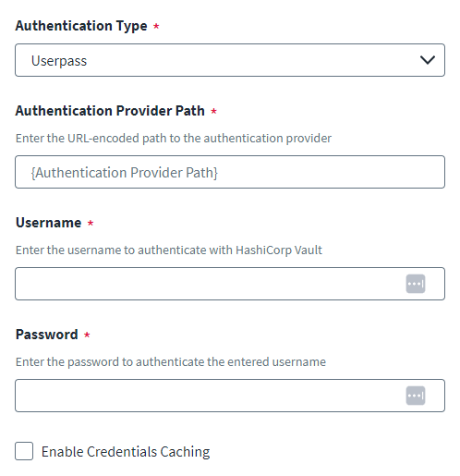
Task: Click the password authentication hint text
Action: pyautogui.click(x=171, y=361)
